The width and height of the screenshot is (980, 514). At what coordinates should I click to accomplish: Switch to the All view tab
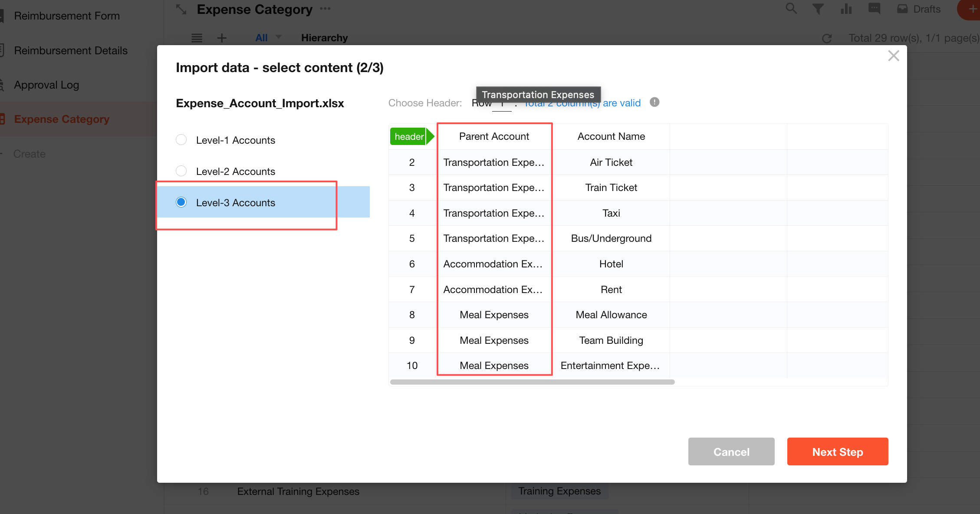(261, 38)
